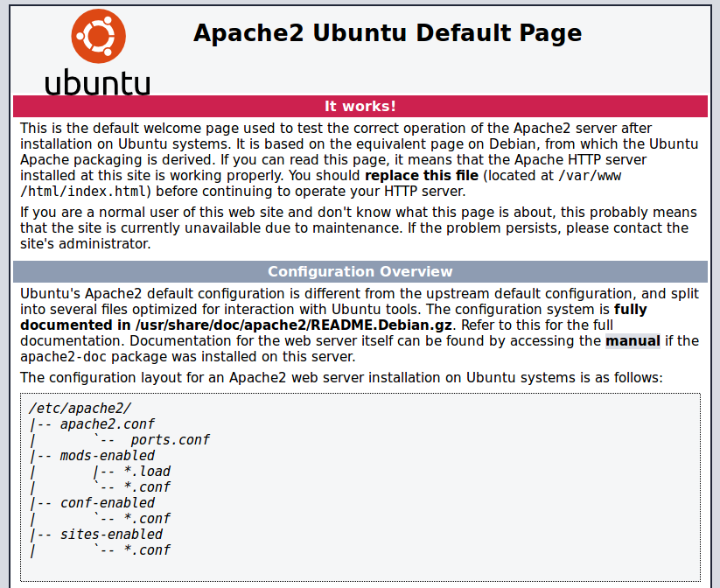The width and height of the screenshot is (720, 588).
Task: Click the 'Configuration Overview' section header
Action: pos(360,271)
